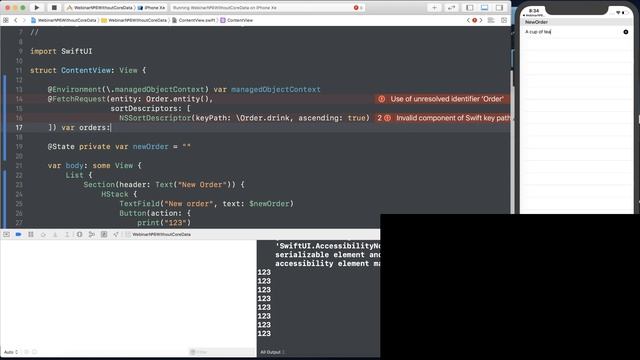640x360 pixels.
Task: Click 'import SwiftUI' line
Action: coord(61,51)
